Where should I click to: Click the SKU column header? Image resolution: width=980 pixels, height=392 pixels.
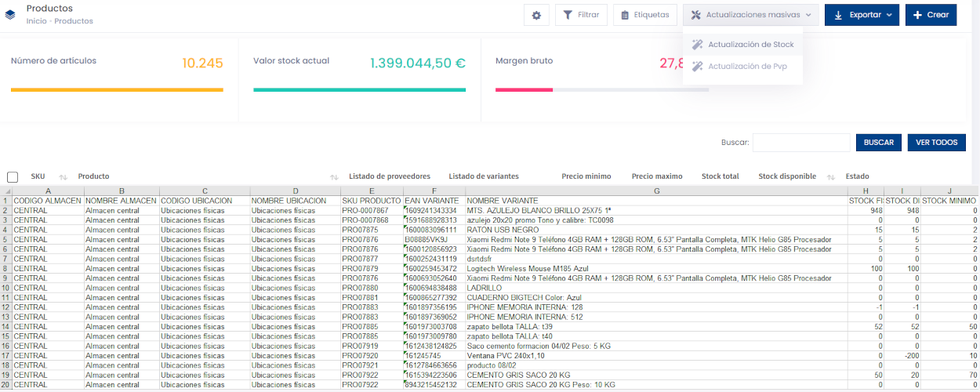[38, 176]
